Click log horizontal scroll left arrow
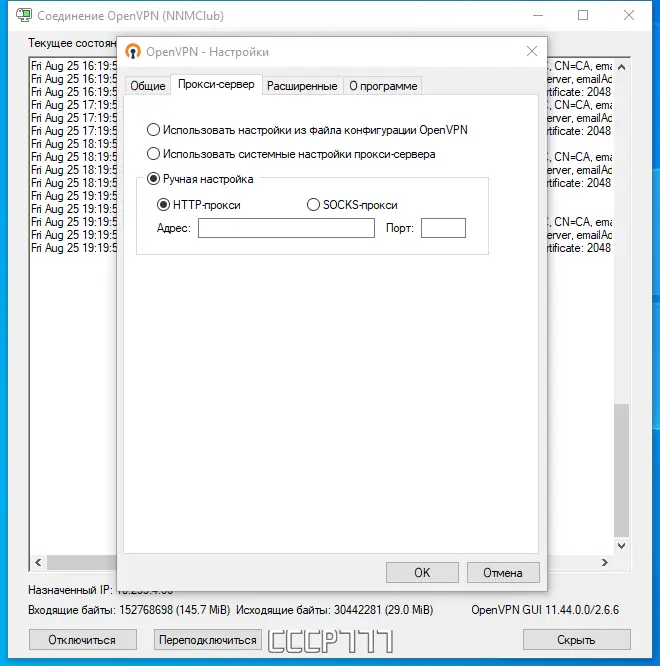660x666 pixels. (38, 562)
